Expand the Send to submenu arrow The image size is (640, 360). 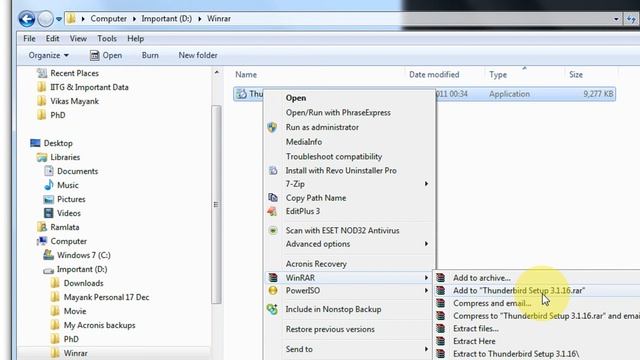pyautogui.click(x=426, y=349)
